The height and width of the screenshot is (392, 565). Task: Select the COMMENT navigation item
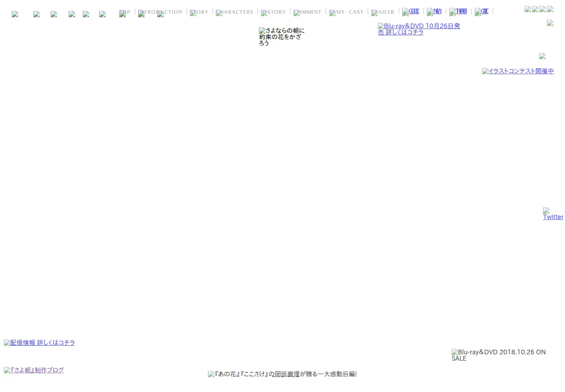click(x=308, y=12)
